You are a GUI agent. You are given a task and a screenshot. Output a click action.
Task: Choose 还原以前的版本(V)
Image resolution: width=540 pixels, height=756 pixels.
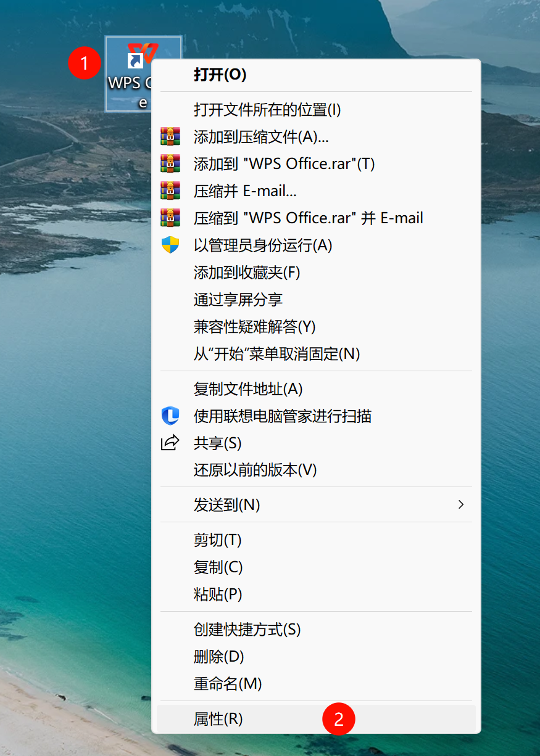pyautogui.click(x=316, y=470)
